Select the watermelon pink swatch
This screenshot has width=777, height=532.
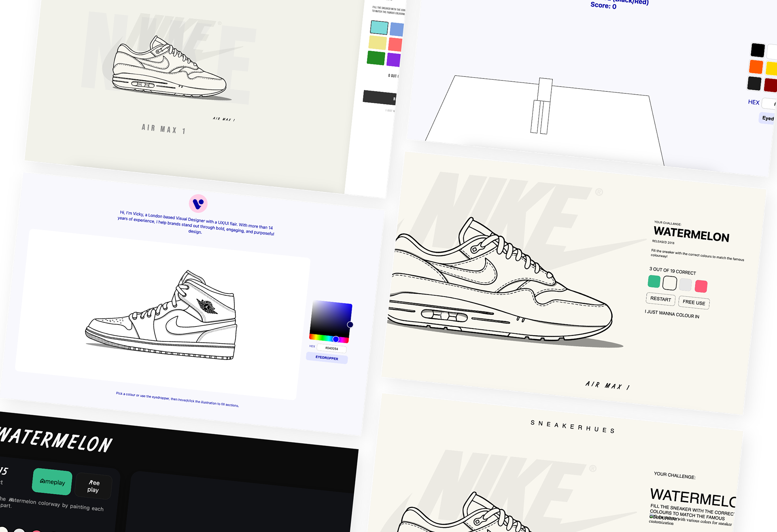(701, 286)
